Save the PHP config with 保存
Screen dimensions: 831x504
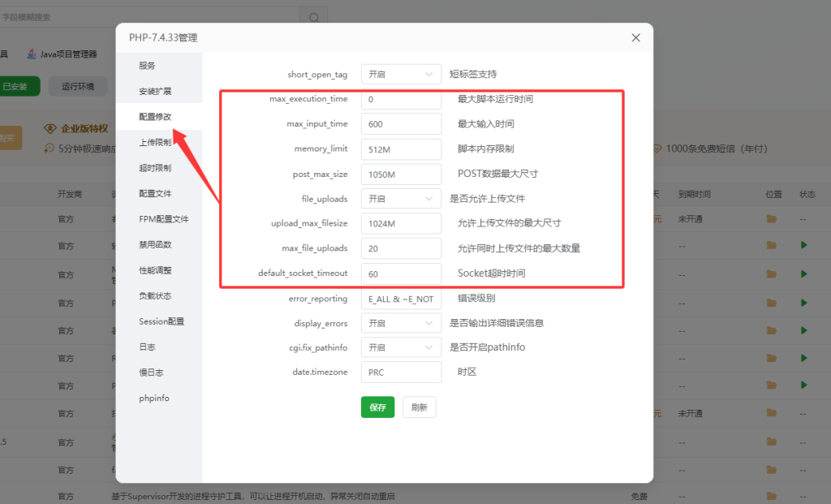point(378,407)
